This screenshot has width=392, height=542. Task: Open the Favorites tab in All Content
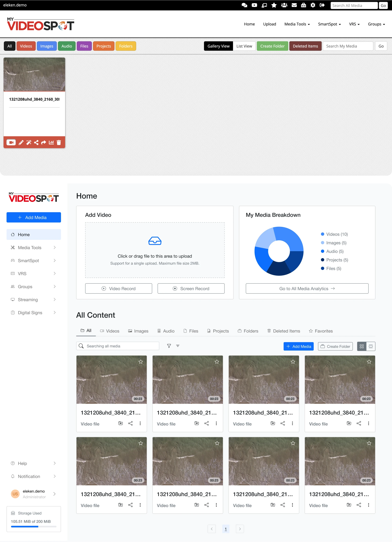[321, 331]
